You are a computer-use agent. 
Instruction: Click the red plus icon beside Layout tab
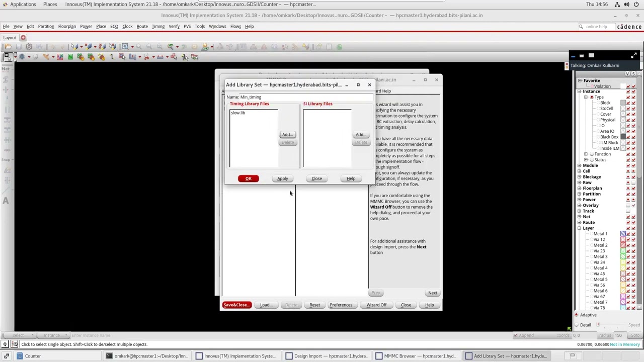pyautogui.click(x=23, y=37)
